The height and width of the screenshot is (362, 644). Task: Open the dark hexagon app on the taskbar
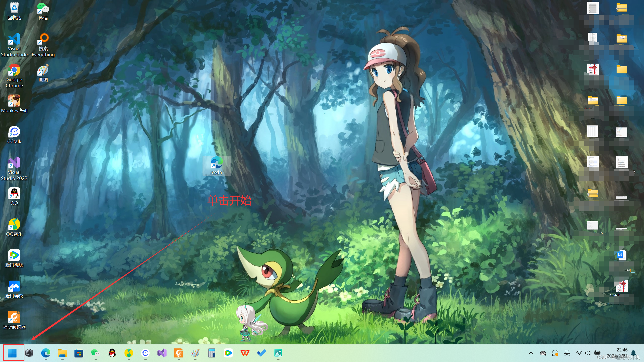[29, 353]
